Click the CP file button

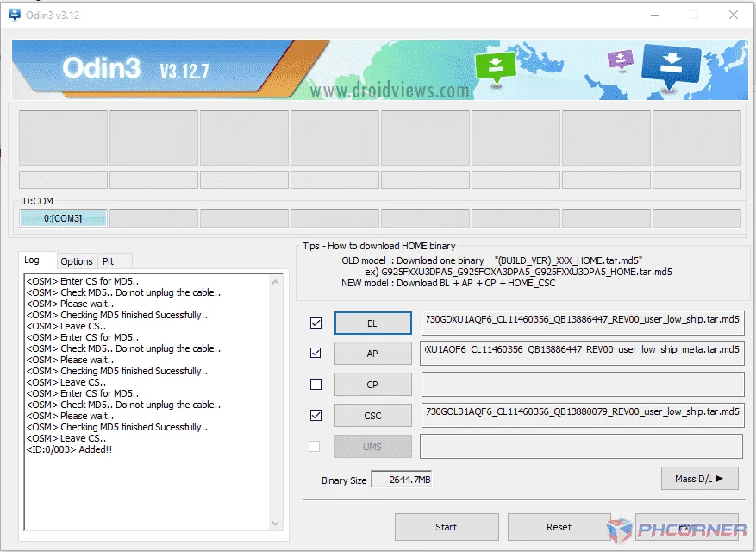pos(372,385)
